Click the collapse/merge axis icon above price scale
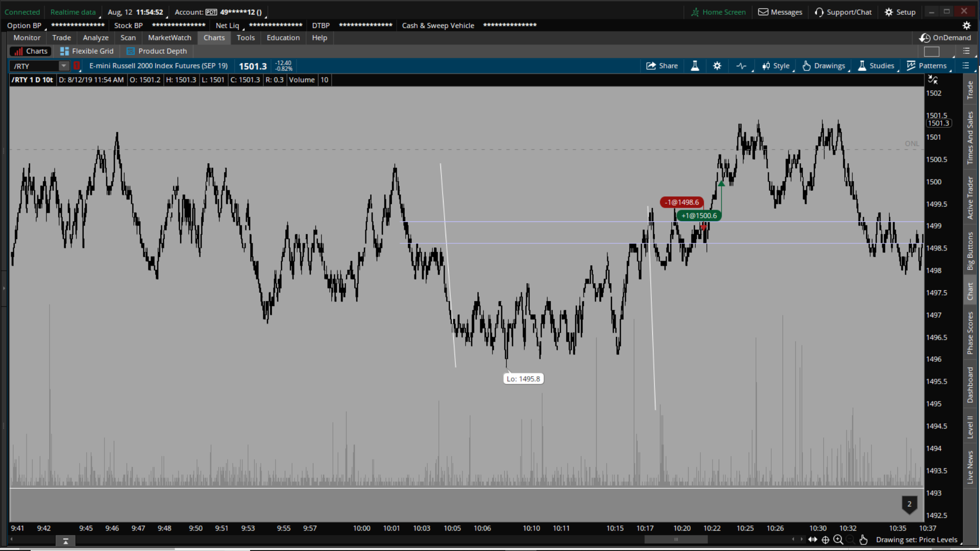The image size is (980, 551). (x=933, y=80)
